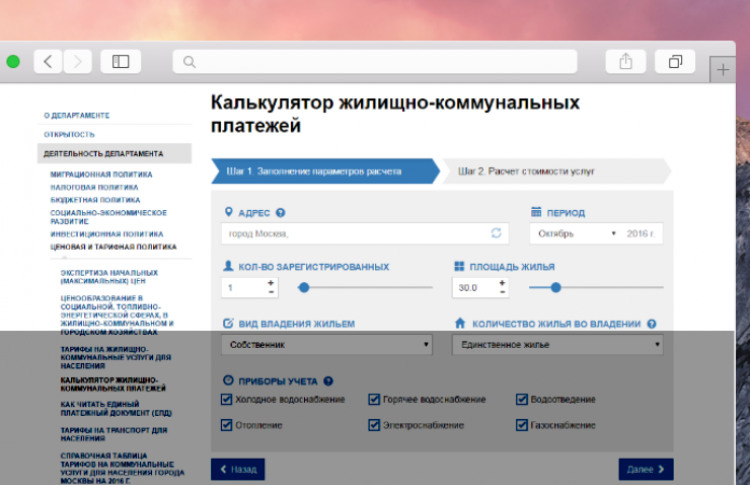The height and width of the screenshot is (485, 750).
Task: Click the Далее button
Action: (646, 469)
